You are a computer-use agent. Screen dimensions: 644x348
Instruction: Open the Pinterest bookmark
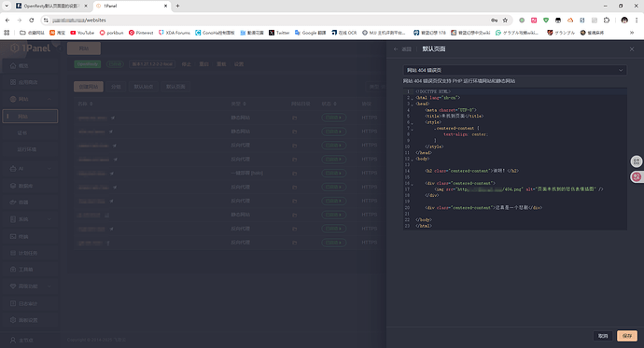(141, 33)
